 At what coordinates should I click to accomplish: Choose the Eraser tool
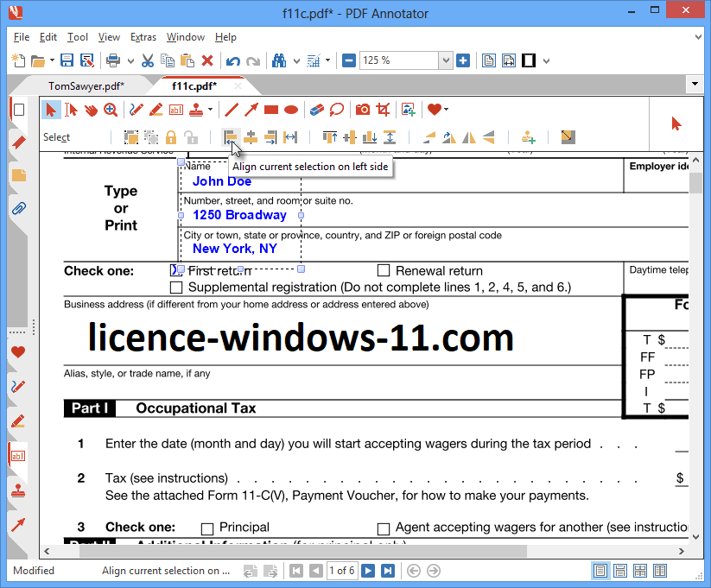point(316,110)
